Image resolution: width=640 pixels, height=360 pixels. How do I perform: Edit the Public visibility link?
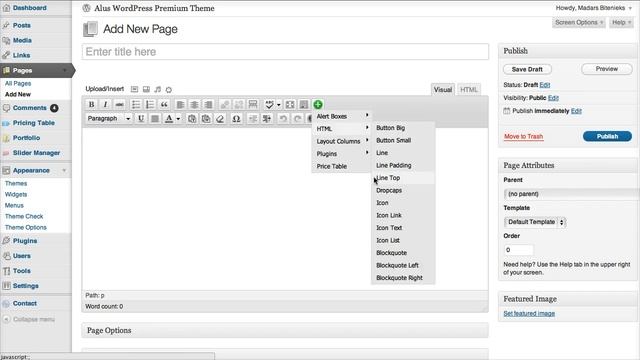[x=553, y=98]
